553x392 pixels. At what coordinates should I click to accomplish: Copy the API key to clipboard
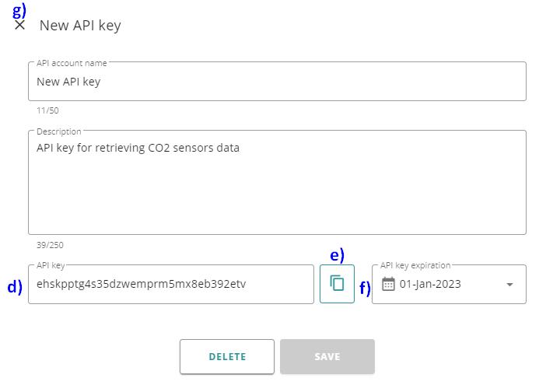337,284
